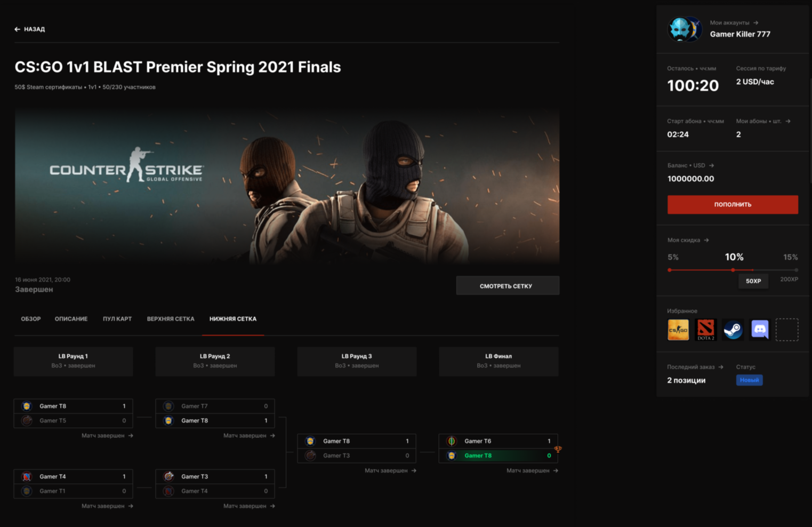
Task: Click the discount progress slider handle
Action: pyautogui.click(x=733, y=270)
